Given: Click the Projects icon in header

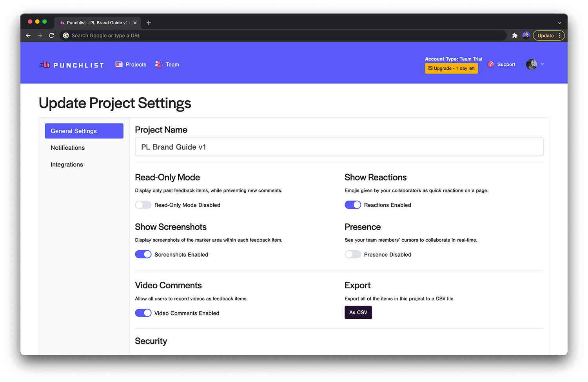Looking at the screenshot, I should [x=119, y=65].
